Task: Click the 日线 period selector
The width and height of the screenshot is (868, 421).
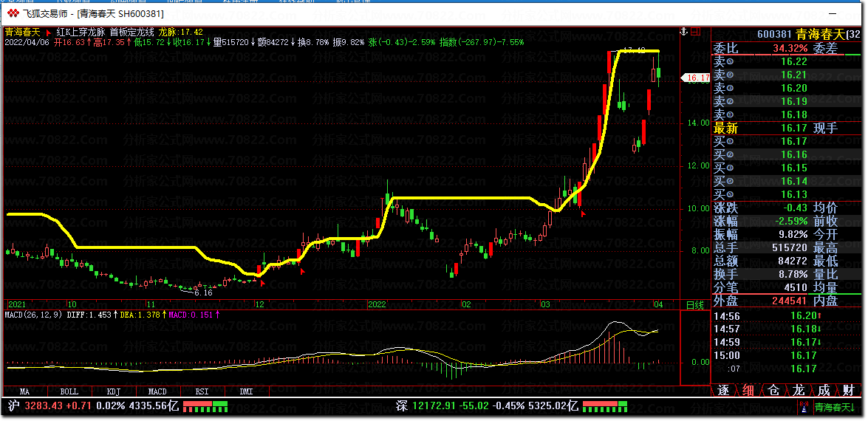Action: click(694, 305)
